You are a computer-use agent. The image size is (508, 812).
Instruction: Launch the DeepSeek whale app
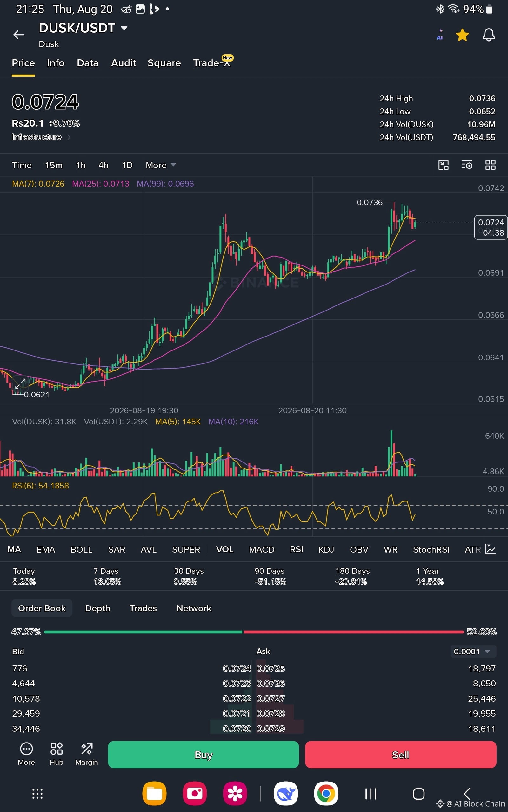[x=285, y=794]
